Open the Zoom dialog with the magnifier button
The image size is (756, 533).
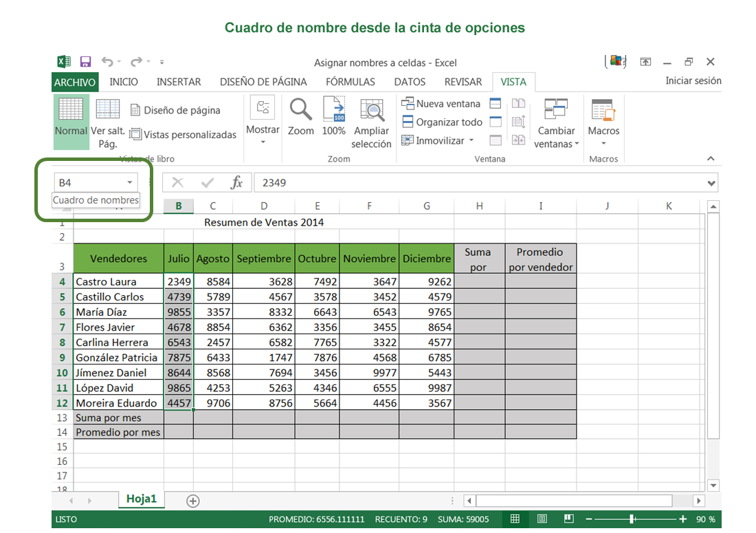point(301,116)
